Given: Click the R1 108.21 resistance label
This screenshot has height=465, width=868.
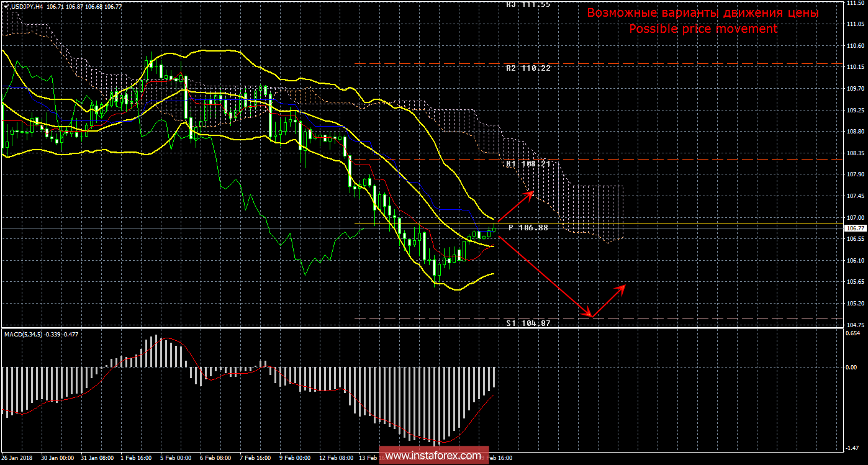Looking at the screenshot, I should (527, 165).
